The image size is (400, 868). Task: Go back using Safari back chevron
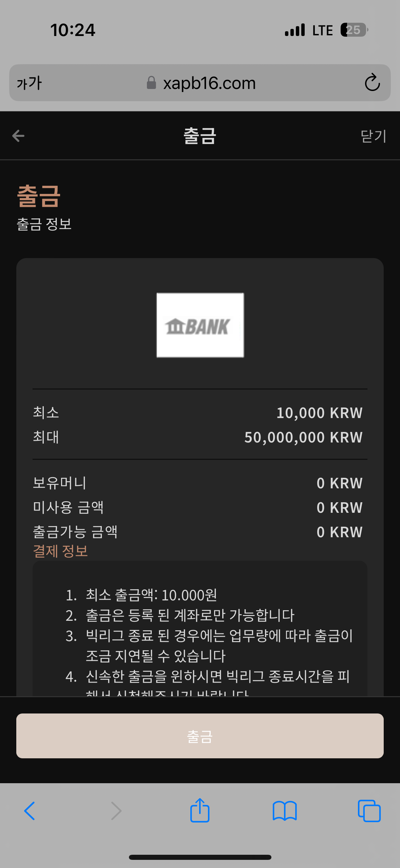point(30,811)
